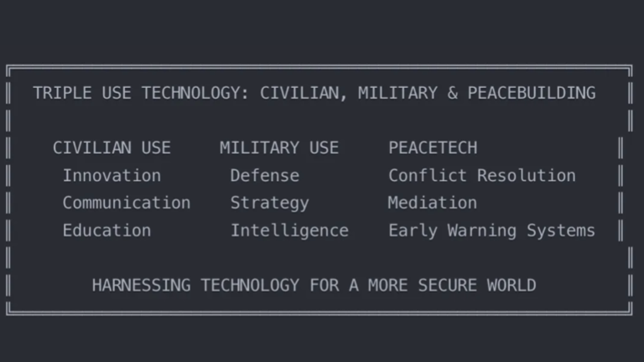This screenshot has width=644, height=362.
Task: Click the word Strategy
Action: click(270, 204)
